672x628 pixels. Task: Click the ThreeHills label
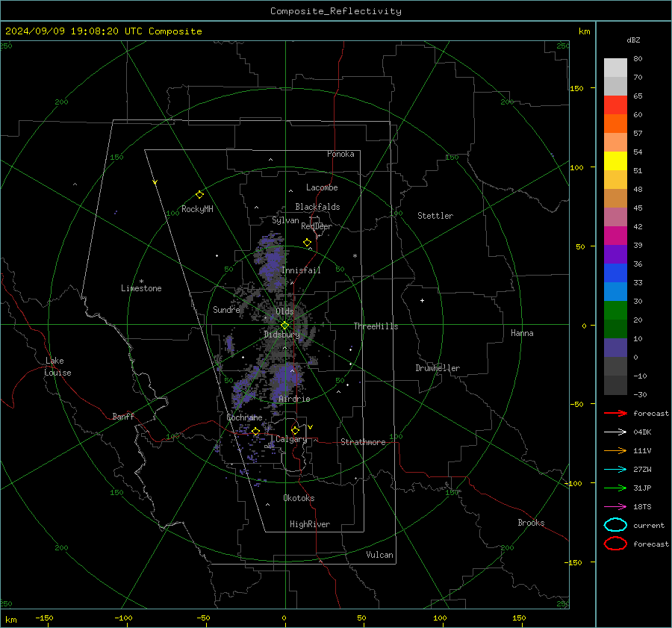pyautogui.click(x=376, y=326)
